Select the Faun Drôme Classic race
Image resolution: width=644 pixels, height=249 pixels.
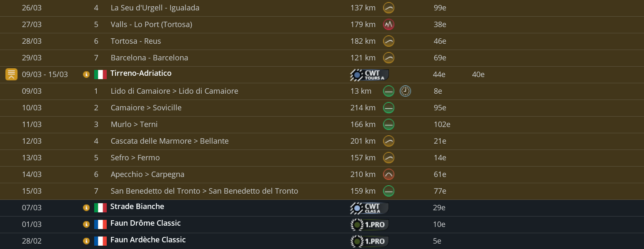coord(145,223)
